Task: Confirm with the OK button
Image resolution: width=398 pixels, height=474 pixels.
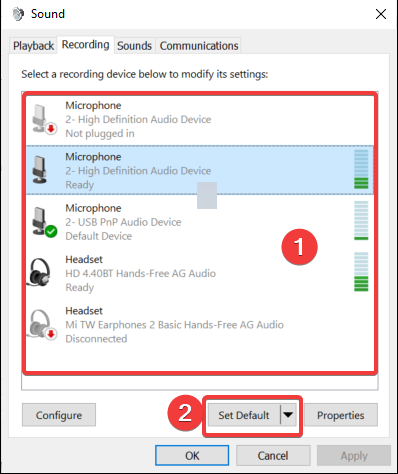Action: click(192, 455)
